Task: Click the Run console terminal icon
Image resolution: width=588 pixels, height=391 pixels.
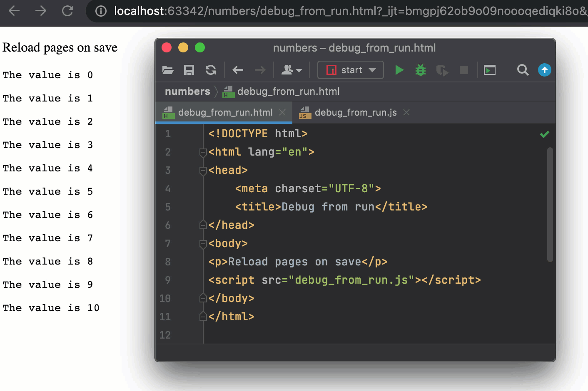Action: pos(490,70)
